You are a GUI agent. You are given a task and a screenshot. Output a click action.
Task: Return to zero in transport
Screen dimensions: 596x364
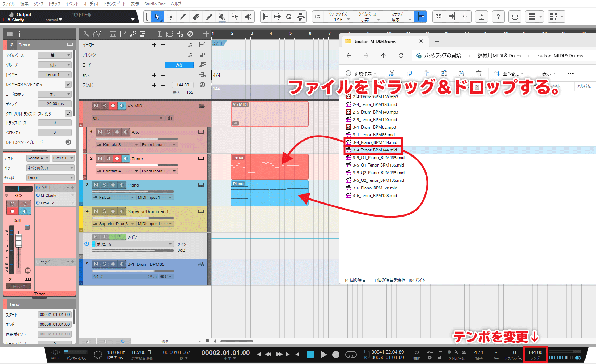(297, 354)
